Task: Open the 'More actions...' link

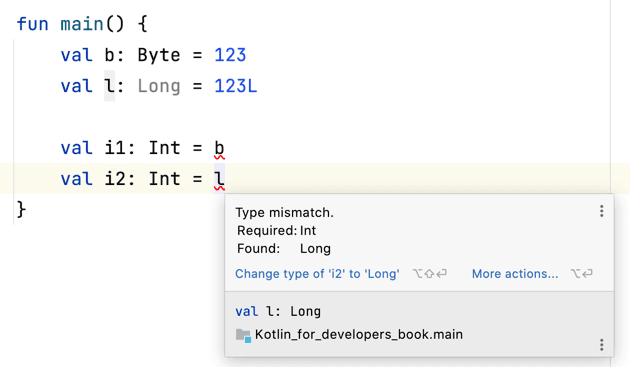Action: pyautogui.click(x=515, y=274)
